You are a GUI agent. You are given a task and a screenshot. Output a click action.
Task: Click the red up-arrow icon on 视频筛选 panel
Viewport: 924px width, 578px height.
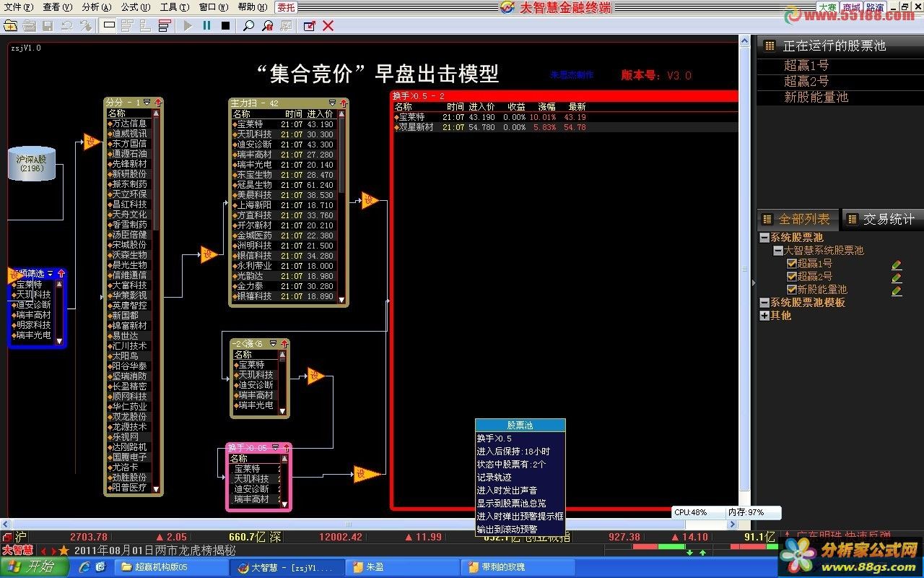(x=61, y=274)
